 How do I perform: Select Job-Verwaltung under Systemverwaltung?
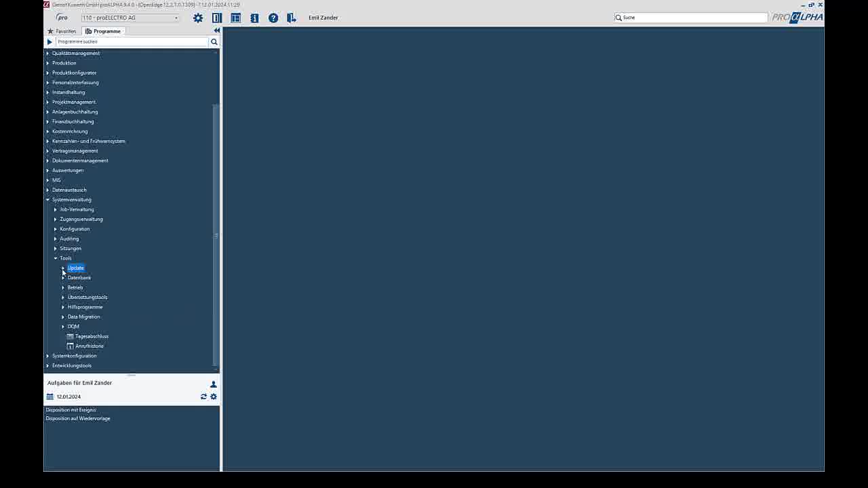point(77,209)
